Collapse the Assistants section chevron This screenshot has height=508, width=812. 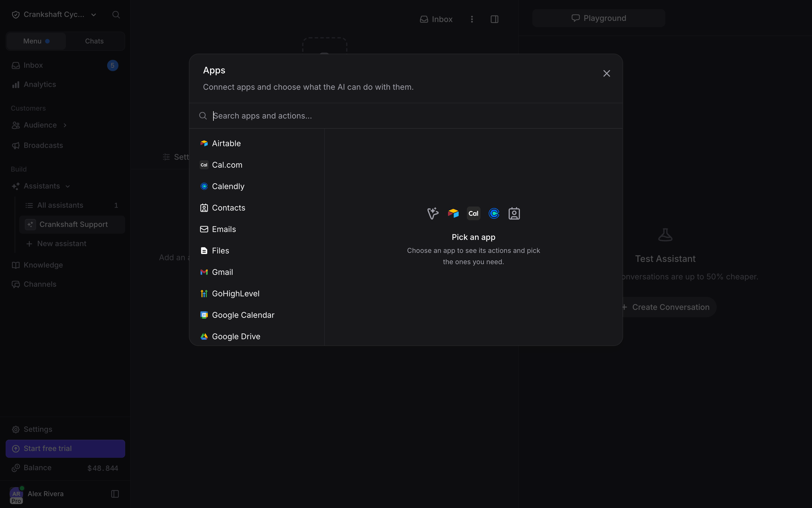coord(68,187)
